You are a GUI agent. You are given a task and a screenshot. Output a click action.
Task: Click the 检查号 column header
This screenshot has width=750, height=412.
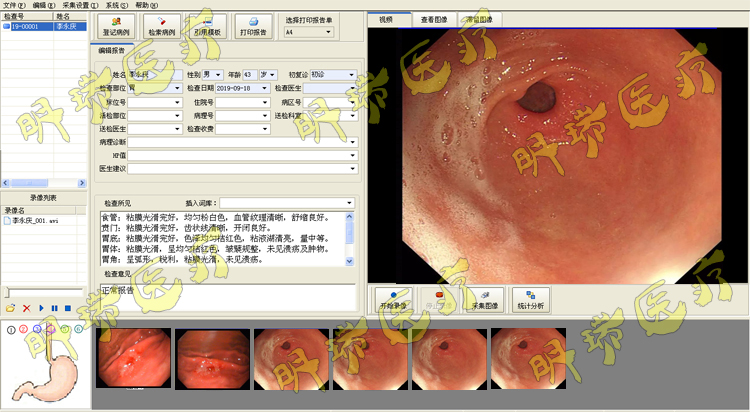[27, 16]
